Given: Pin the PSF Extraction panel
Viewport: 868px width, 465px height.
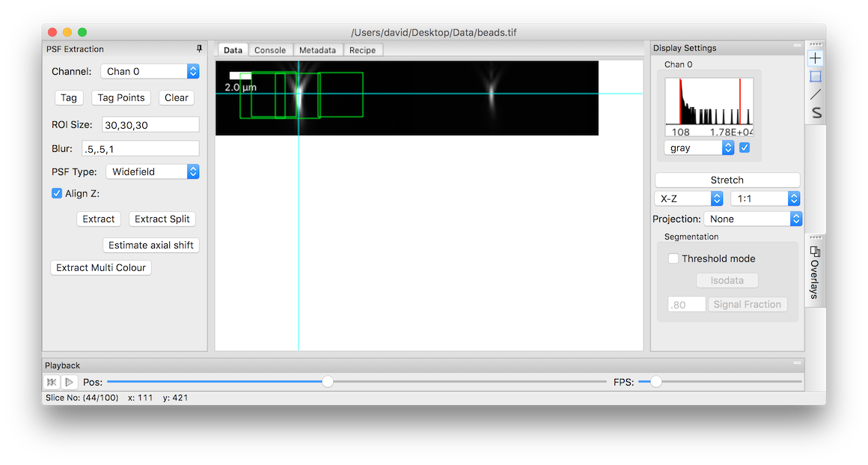Looking at the screenshot, I should click(x=199, y=49).
